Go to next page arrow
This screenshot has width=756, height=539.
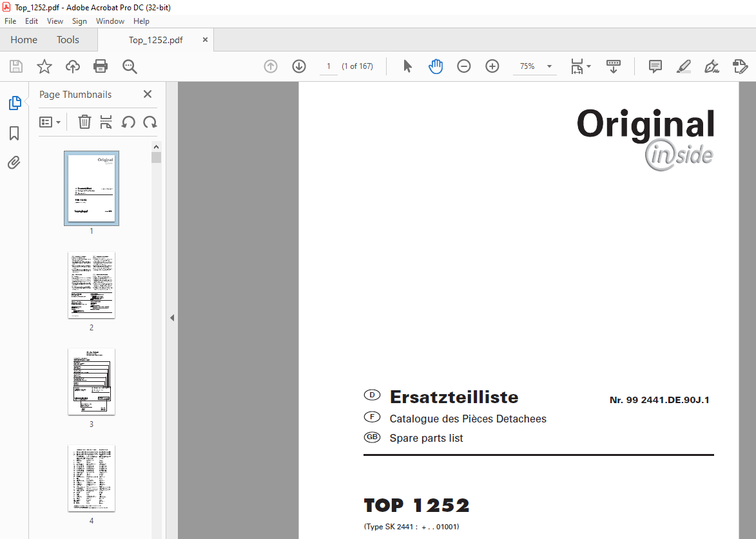[x=299, y=66]
